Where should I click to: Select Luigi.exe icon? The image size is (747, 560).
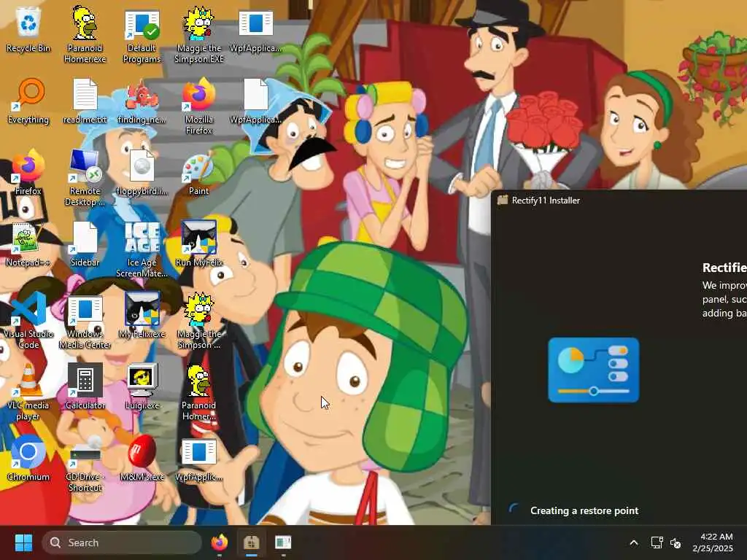click(142, 386)
